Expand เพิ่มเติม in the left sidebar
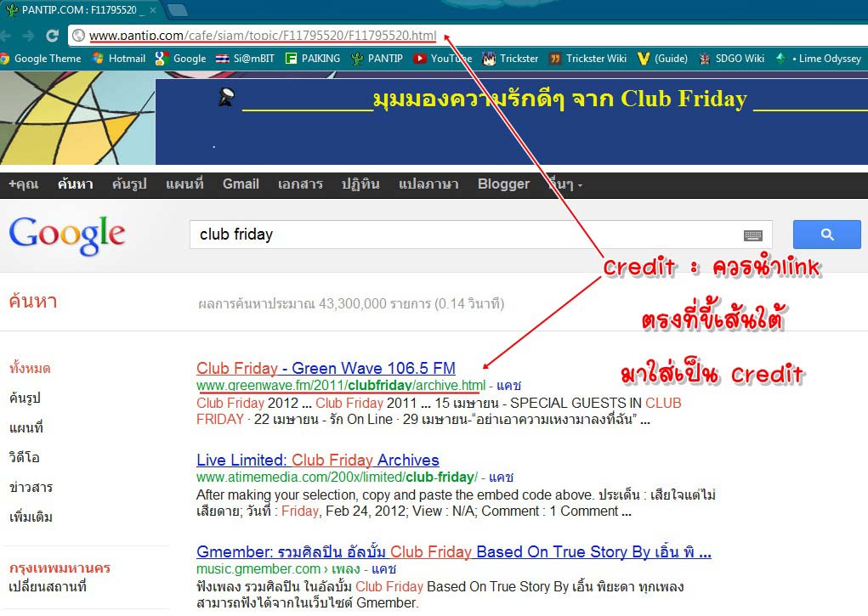 coord(31,517)
